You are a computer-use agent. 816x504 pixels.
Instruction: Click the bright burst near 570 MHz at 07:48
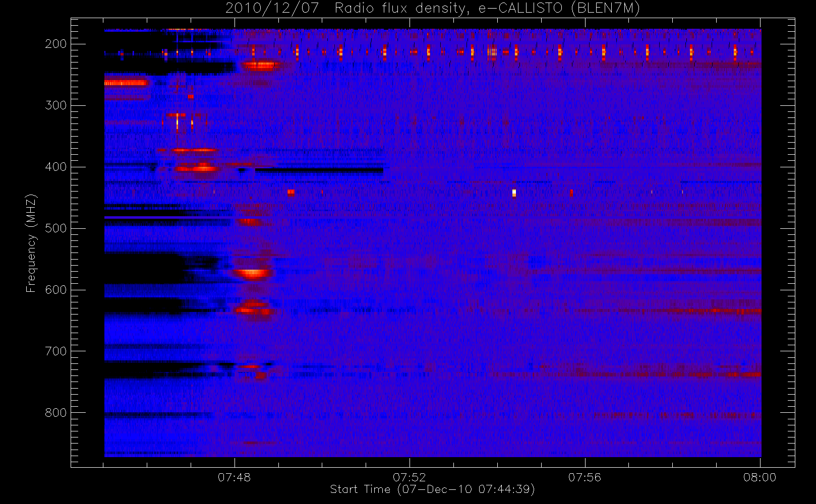point(253,274)
